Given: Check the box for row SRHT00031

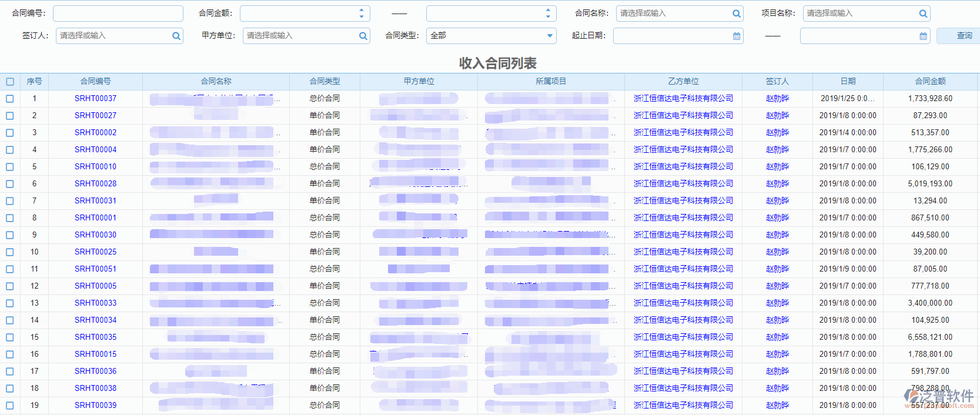Looking at the screenshot, I should tap(10, 201).
